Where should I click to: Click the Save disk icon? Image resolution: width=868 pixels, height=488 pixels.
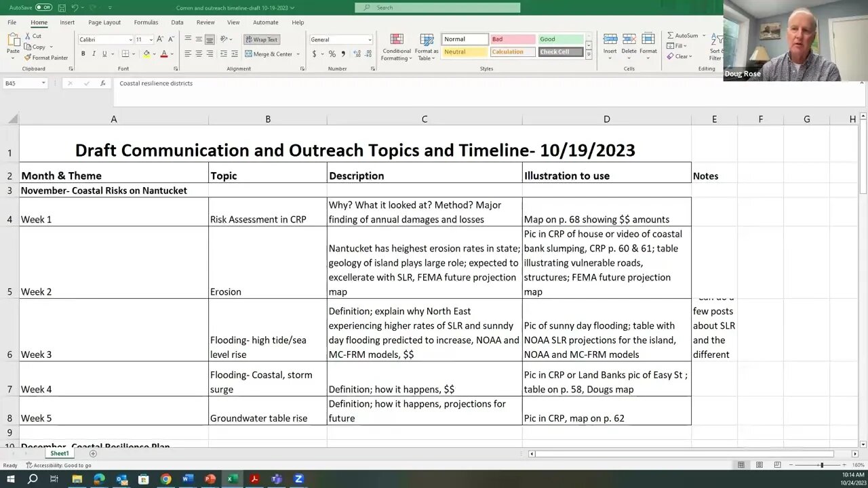(62, 7)
